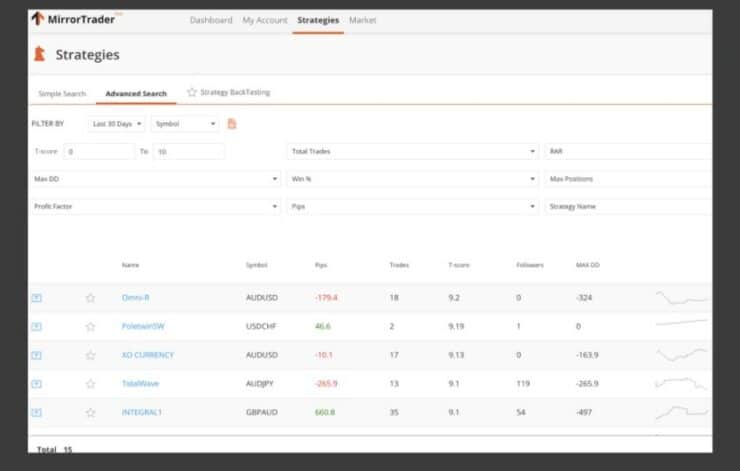This screenshot has width=740, height=471.
Task: Open the strategy link in USDCHF row
Action: click(143, 326)
